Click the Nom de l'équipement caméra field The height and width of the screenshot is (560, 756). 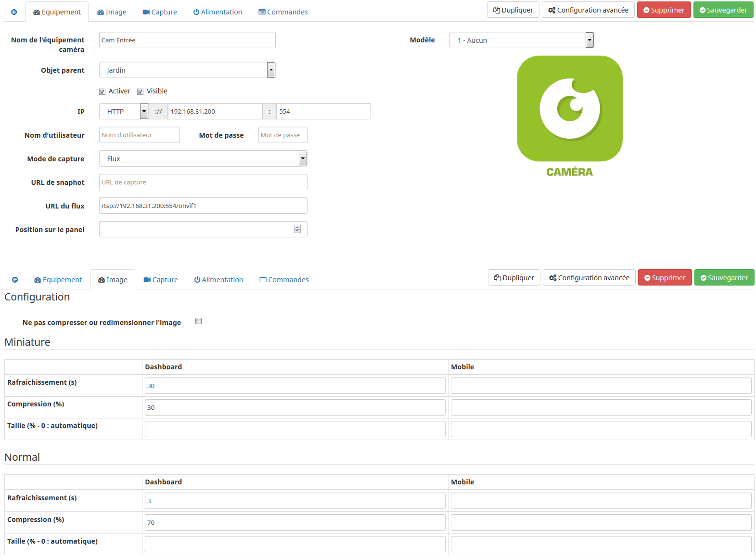(187, 40)
